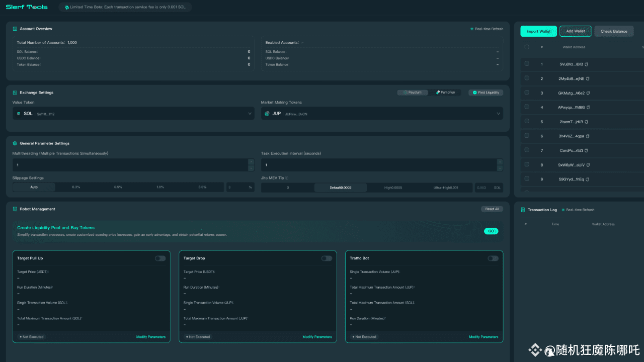The width and height of the screenshot is (644, 362).
Task: Open Modify Parameters for Target Drop
Action: pyautogui.click(x=317, y=337)
